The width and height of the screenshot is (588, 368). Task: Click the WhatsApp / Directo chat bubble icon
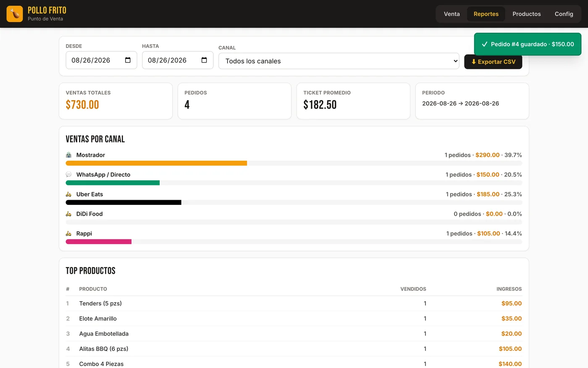click(x=69, y=175)
